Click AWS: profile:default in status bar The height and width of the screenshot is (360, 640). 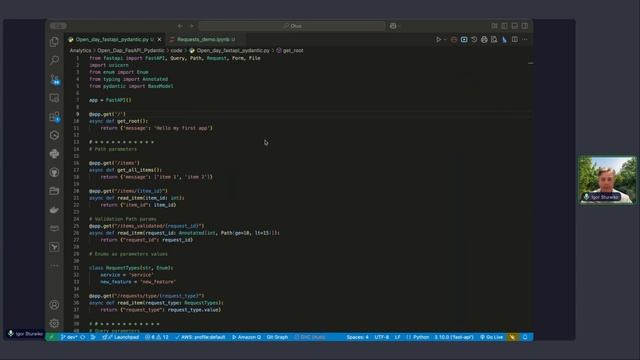coord(200,337)
